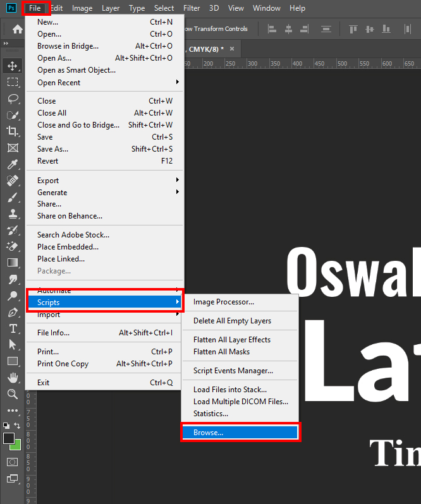Change the screen mode
Screen dimensions: 421x504
point(13,479)
